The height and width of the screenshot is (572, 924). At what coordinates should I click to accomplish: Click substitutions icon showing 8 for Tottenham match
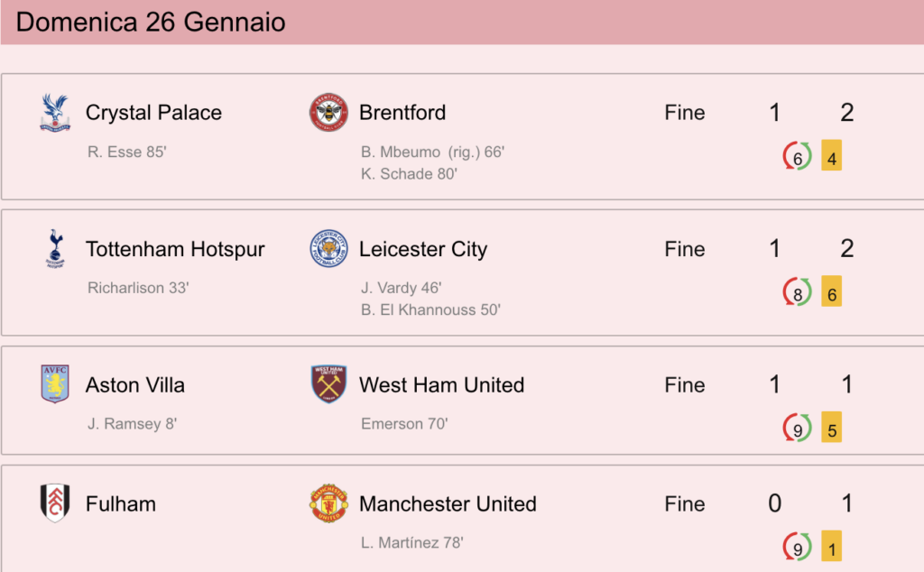(797, 291)
